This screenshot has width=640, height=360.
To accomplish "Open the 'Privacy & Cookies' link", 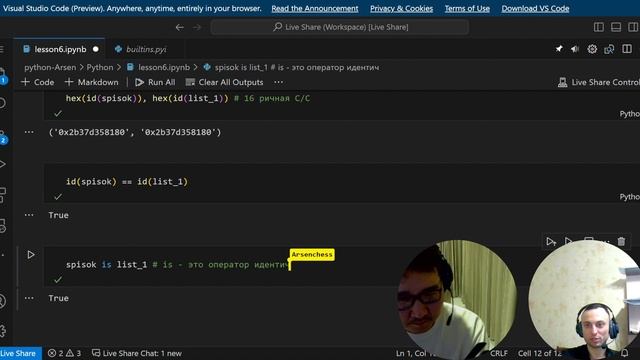I will (x=401, y=9).
